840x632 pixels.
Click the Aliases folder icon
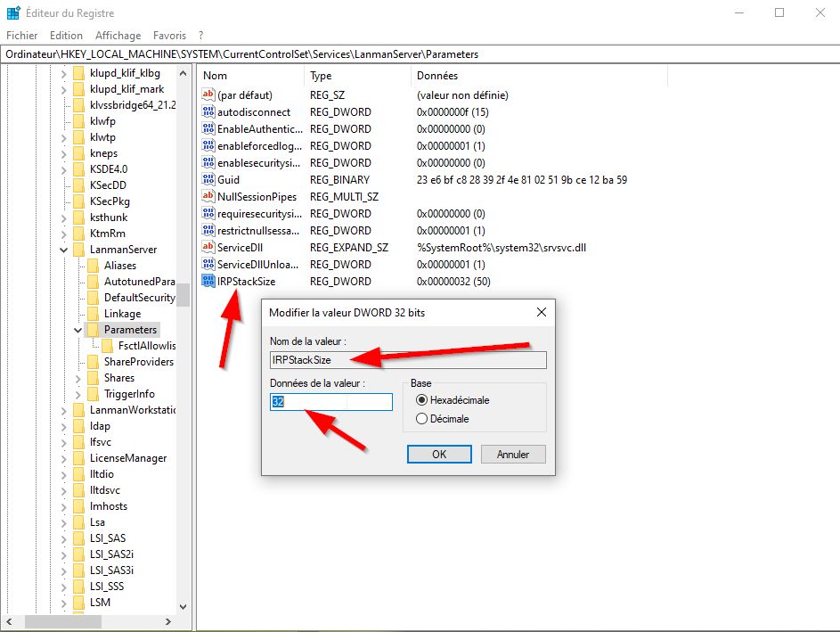click(x=93, y=266)
